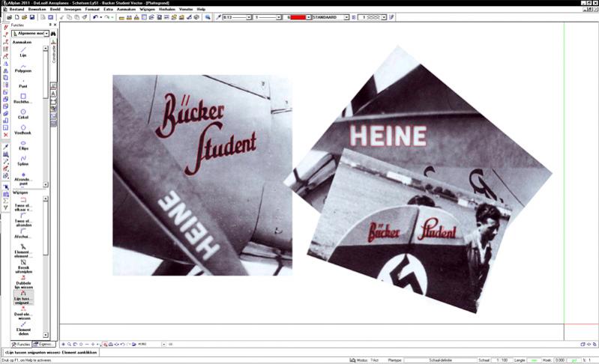Open the STANDAARD layer dropdown

click(346, 17)
